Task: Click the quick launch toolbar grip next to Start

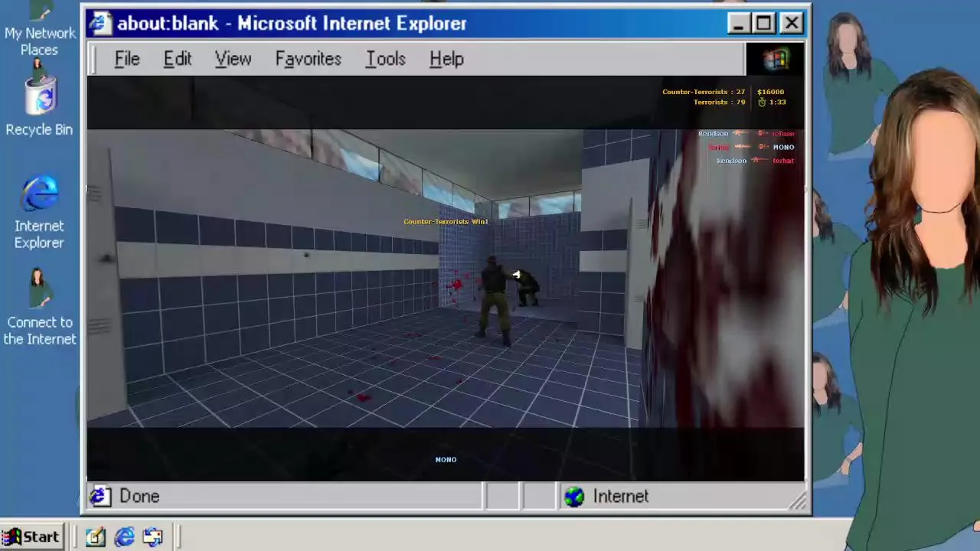Action: coord(73,537)
